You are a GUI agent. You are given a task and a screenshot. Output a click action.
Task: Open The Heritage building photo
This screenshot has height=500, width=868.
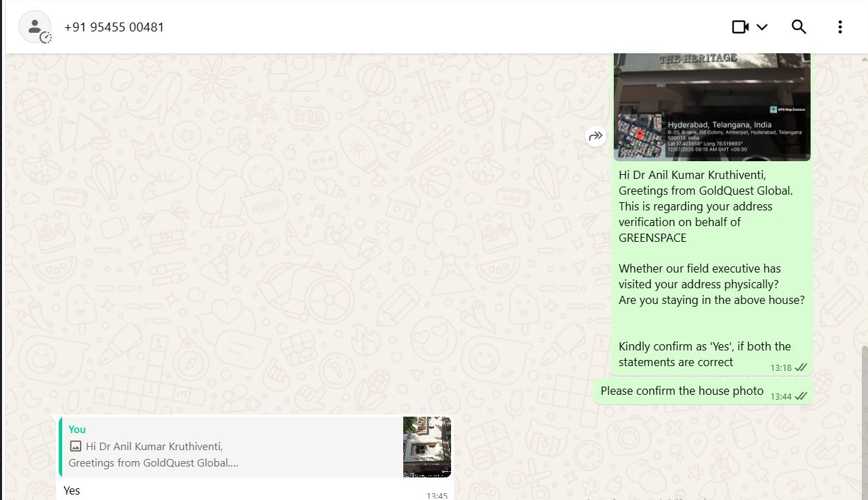[x=712, y=107]
